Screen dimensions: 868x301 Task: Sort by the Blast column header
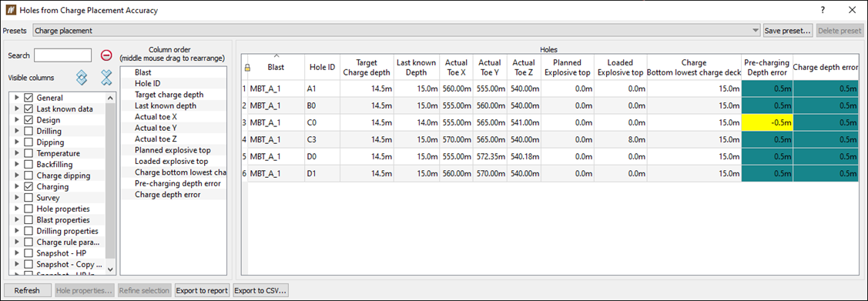click(276, 67)
